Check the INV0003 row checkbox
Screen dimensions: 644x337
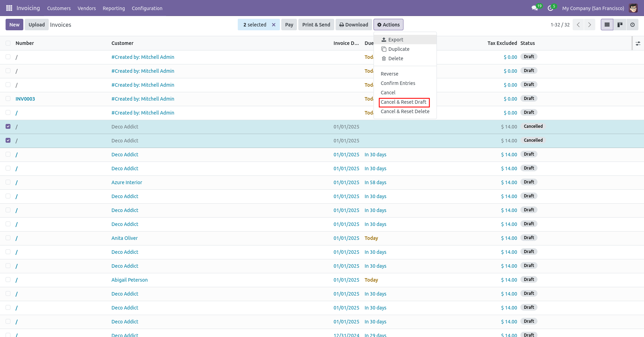8,99
